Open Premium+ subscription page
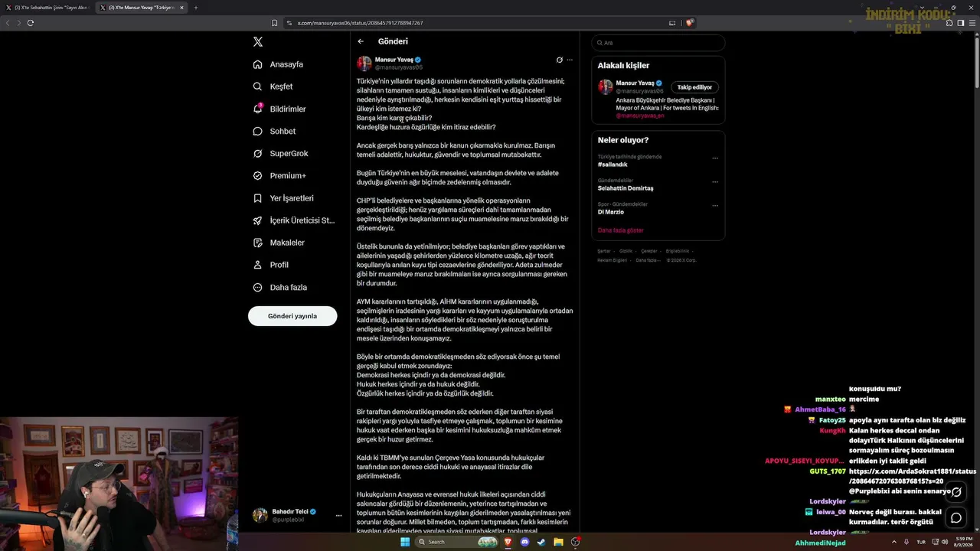This screenshot has width=980, height=551. [279, 175]
